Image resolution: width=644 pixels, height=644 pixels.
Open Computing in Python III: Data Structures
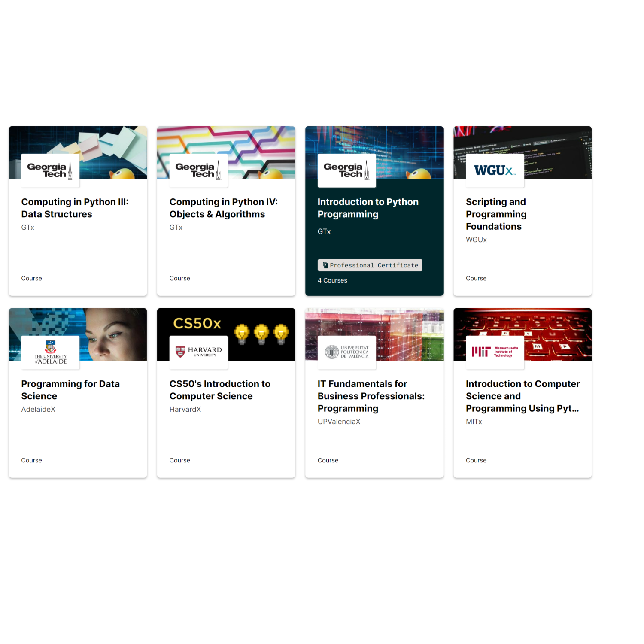[x=75, y=208]
